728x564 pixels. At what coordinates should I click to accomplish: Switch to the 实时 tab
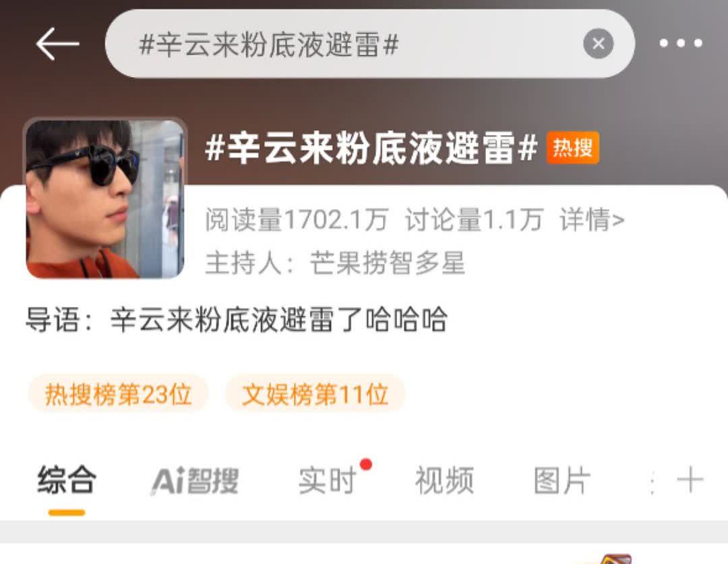click(328, 480)
